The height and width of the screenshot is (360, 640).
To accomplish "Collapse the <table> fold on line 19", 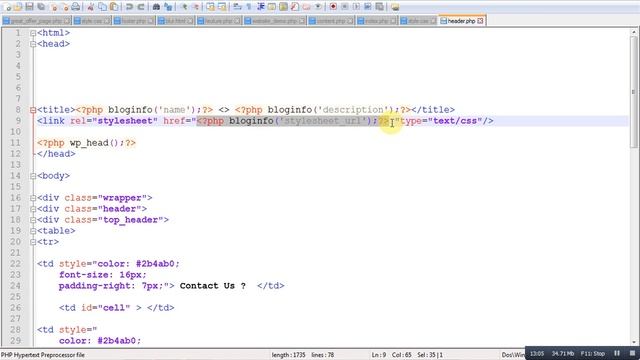I will coord(33,231).
